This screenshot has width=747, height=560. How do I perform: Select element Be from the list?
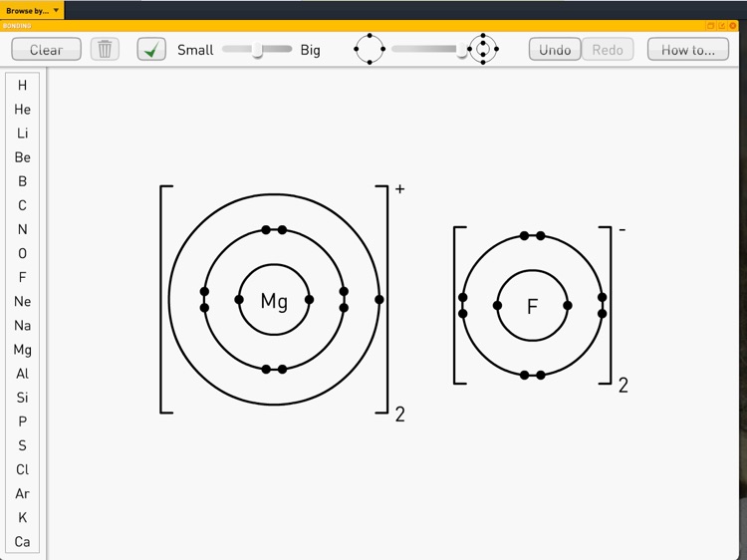[22, 157]
